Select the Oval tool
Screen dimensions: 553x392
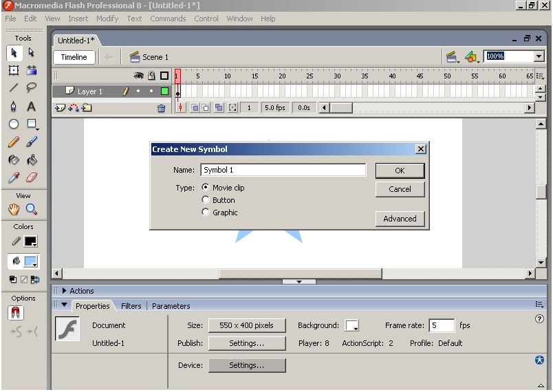click(14, 124)
